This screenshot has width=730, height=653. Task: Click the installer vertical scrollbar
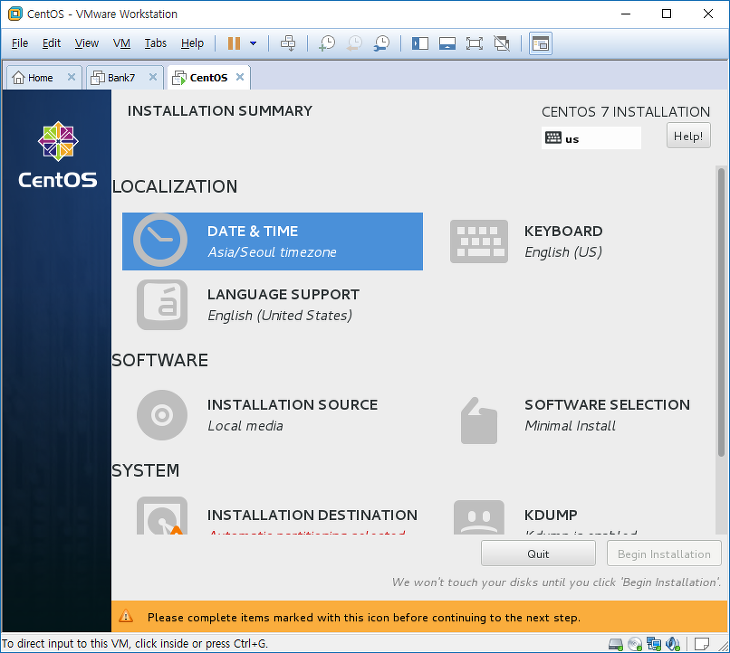click(721, 312)
